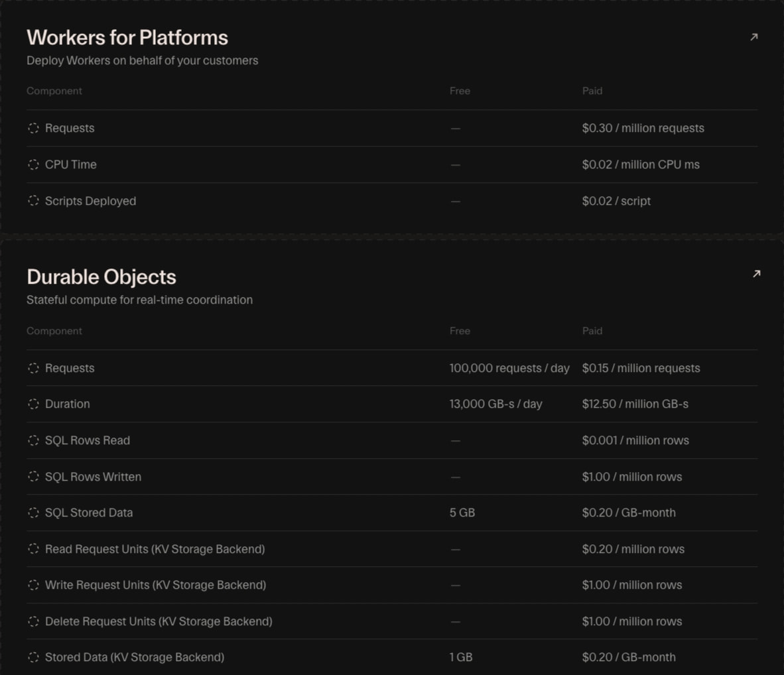
Task: Click the 'Scripts Deployed' row label
Action: pyautogui.click(x=90, y=201)
